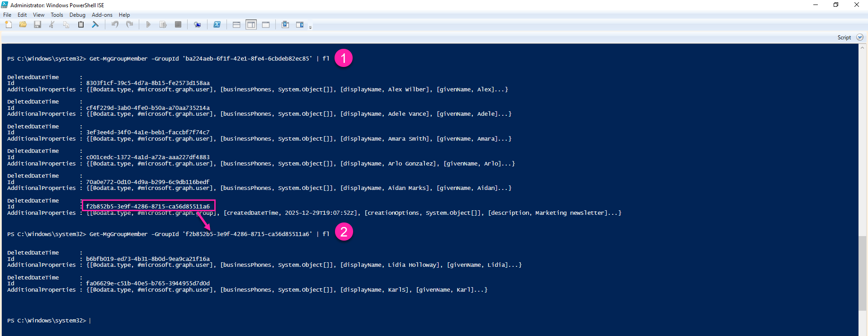The height and width of the screenshot is (336, 868).
Task: Toggle Show Script Pane Right layout
Action: pos(251,24)
